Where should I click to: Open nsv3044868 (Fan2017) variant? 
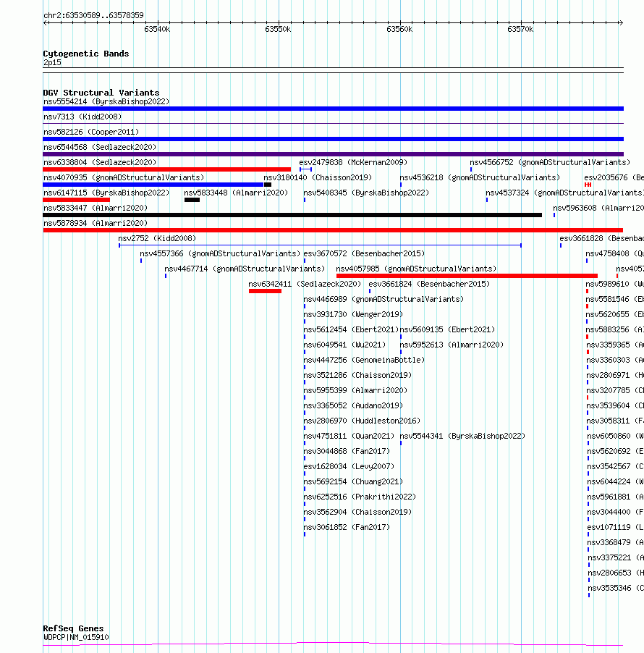347,451
